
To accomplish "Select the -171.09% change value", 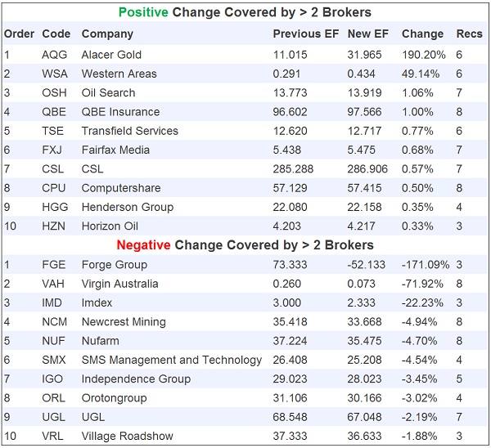I will point(422,265).
